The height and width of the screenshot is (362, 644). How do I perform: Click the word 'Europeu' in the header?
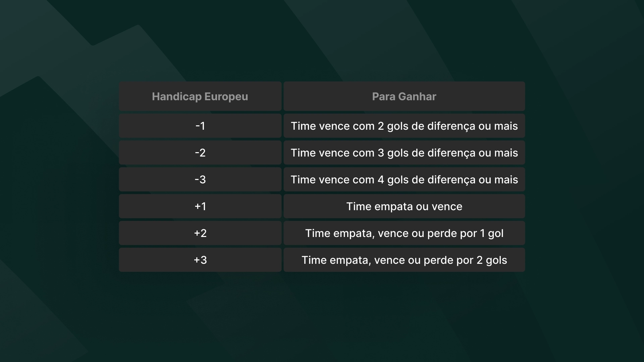click(x=226, y=97)
